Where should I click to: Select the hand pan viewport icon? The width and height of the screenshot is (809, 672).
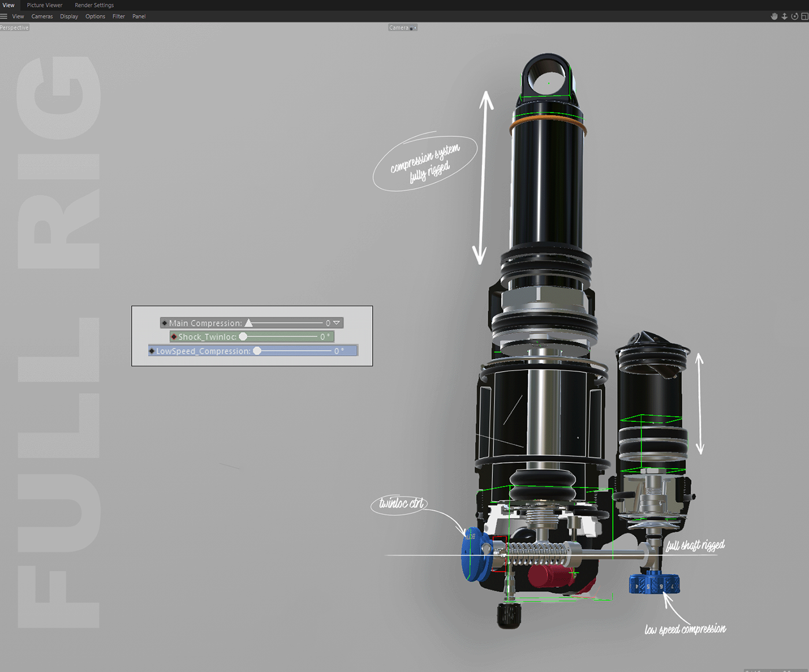[774, 16]
